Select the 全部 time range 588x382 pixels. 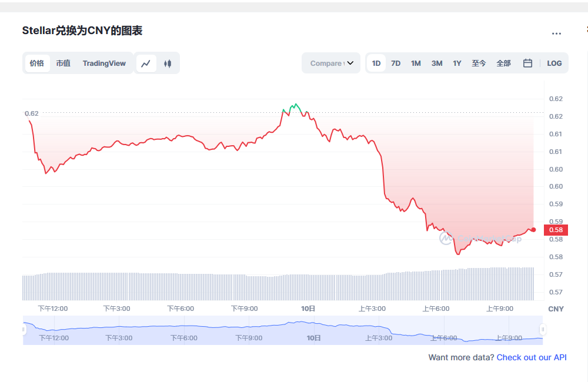point(504,63)
